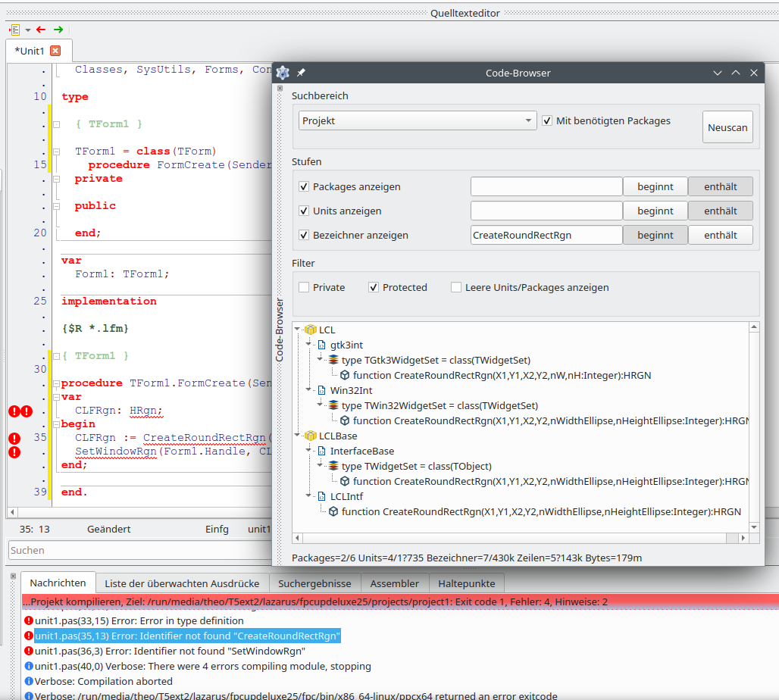Toggle 'enthält' for the Packages row
779x700 pixels.
point(721,187)
